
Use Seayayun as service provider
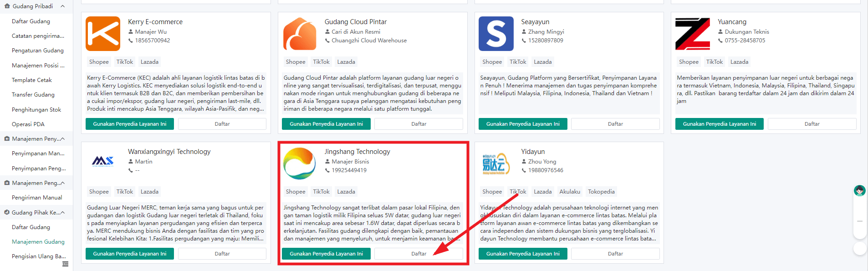tap(523, 124)
